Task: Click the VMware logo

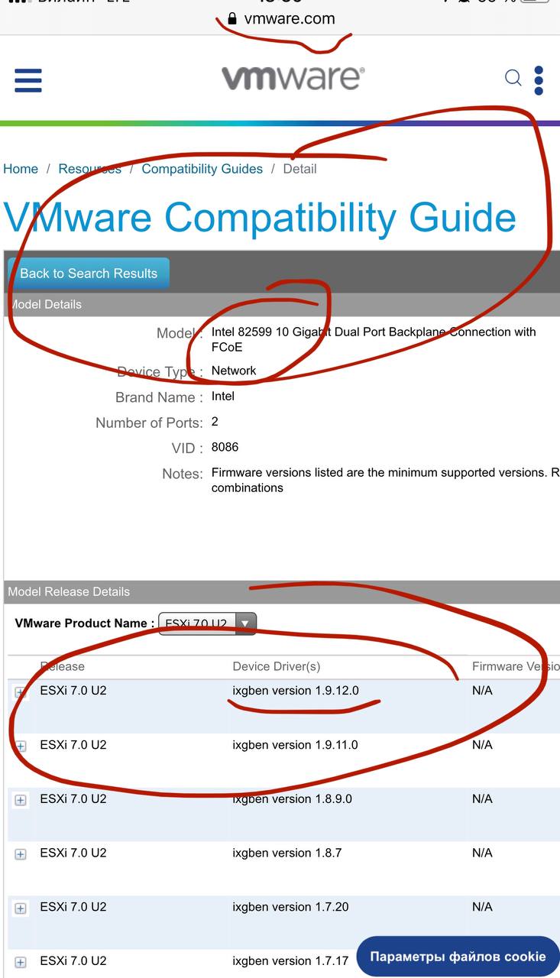Action: coord(293,78)
